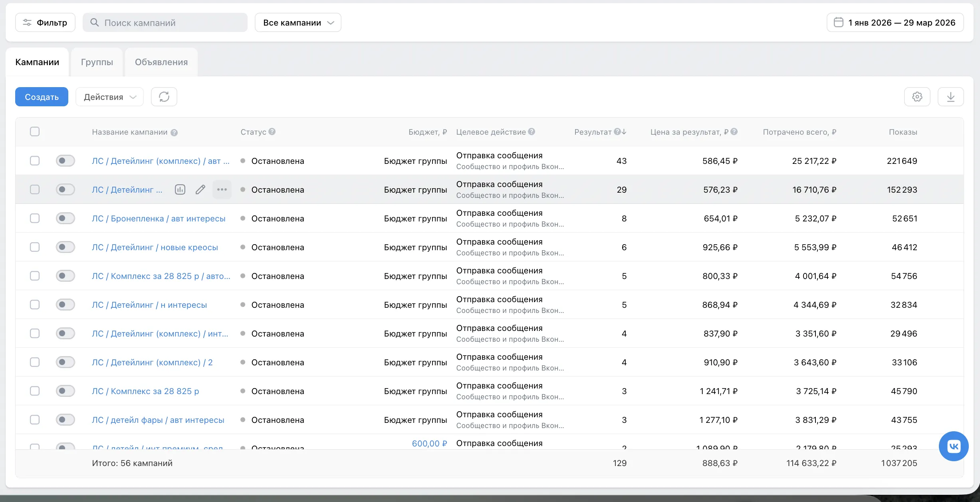This screenshot has width=980, height=502.
Task: Open campaign ЛС / Комплекс за 28 825 р
Action: 145,391
